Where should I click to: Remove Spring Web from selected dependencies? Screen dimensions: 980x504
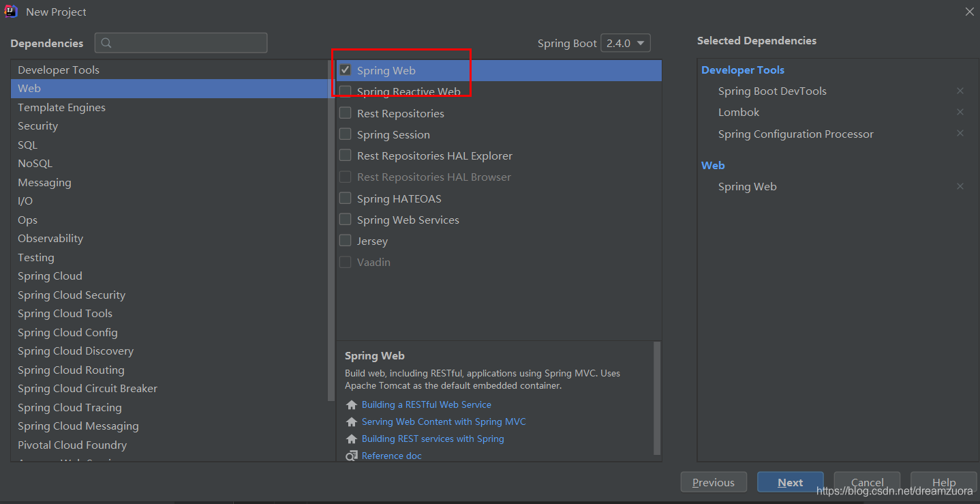click(960, 186)
